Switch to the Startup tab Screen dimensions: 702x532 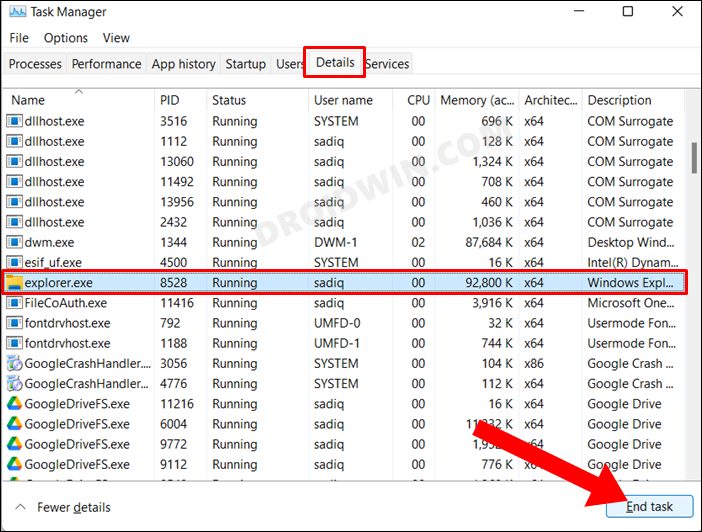(x=245, y=64)
